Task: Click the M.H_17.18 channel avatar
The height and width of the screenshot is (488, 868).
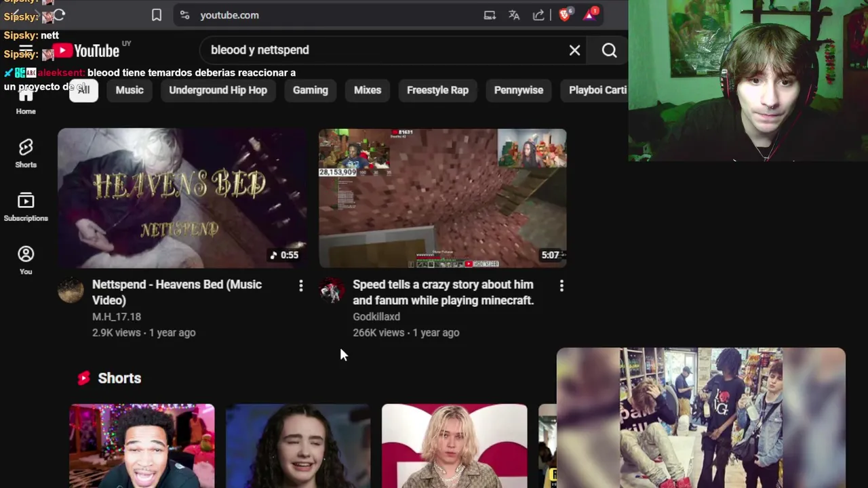Action: point(71,291)
